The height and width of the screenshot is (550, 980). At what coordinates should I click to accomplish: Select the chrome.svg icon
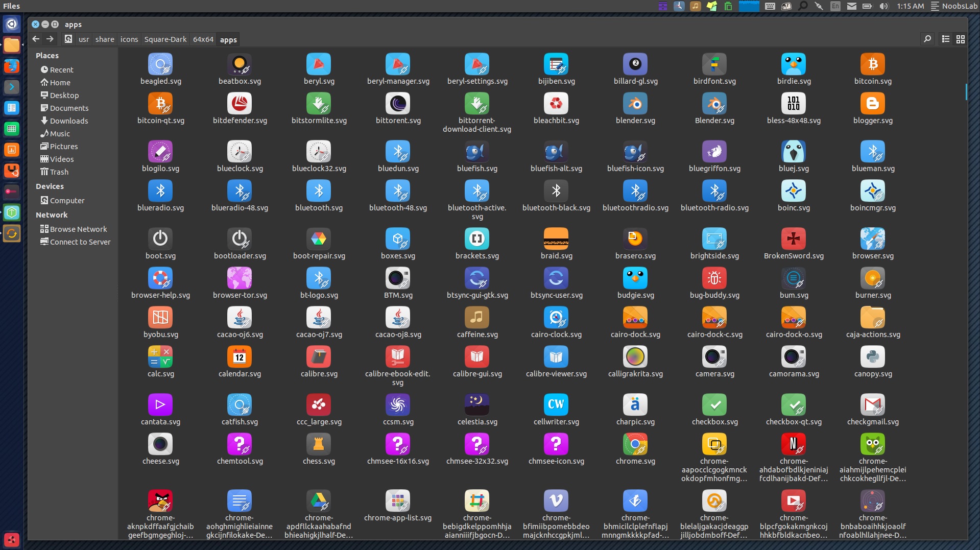pos(635,444)
